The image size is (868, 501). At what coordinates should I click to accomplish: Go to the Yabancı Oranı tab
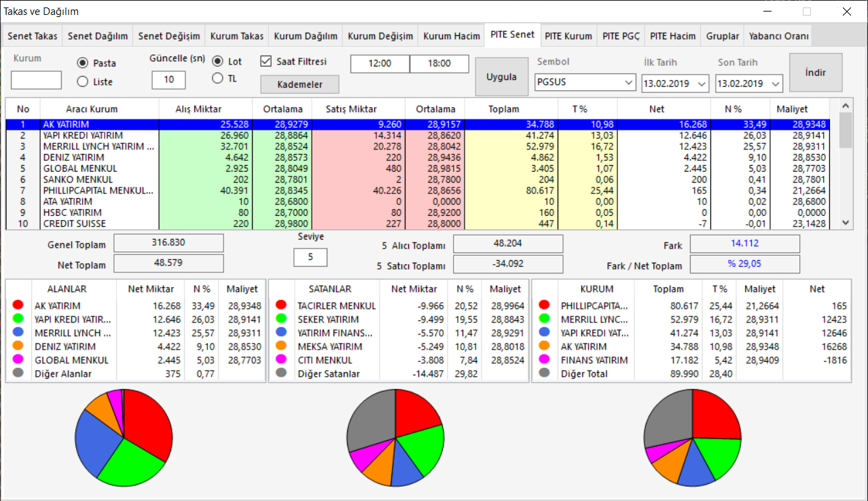778,36
